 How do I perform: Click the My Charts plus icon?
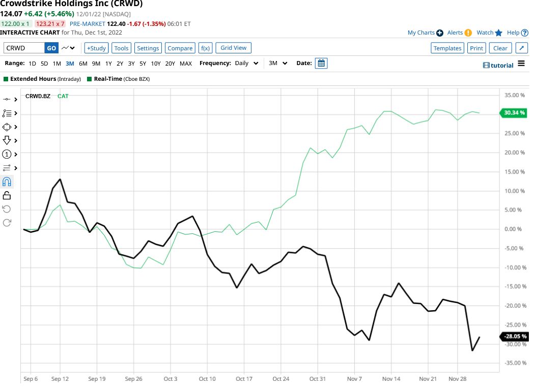coord(440,33)
